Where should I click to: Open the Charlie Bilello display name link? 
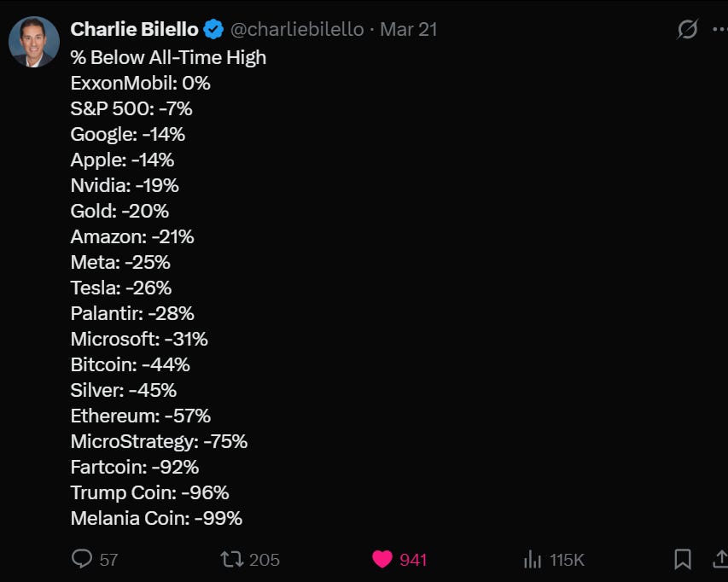134,29
